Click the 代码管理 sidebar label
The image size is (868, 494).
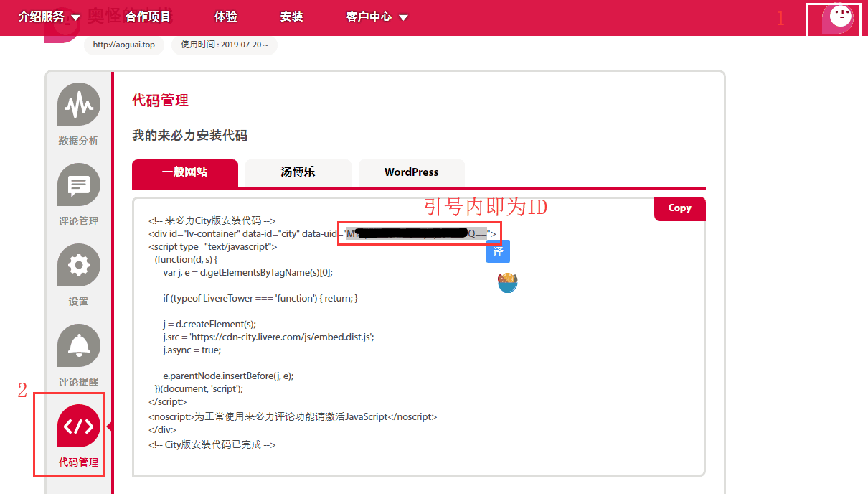click(79, 462)
